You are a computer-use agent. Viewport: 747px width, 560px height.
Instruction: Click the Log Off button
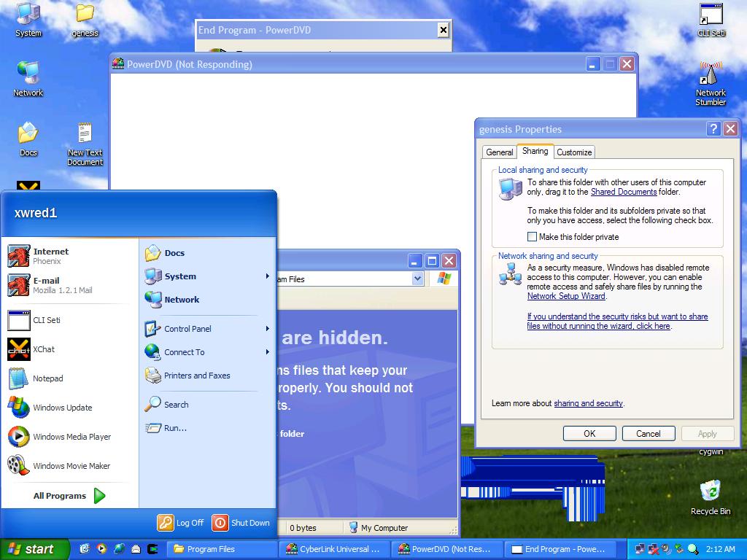[181, 522]
